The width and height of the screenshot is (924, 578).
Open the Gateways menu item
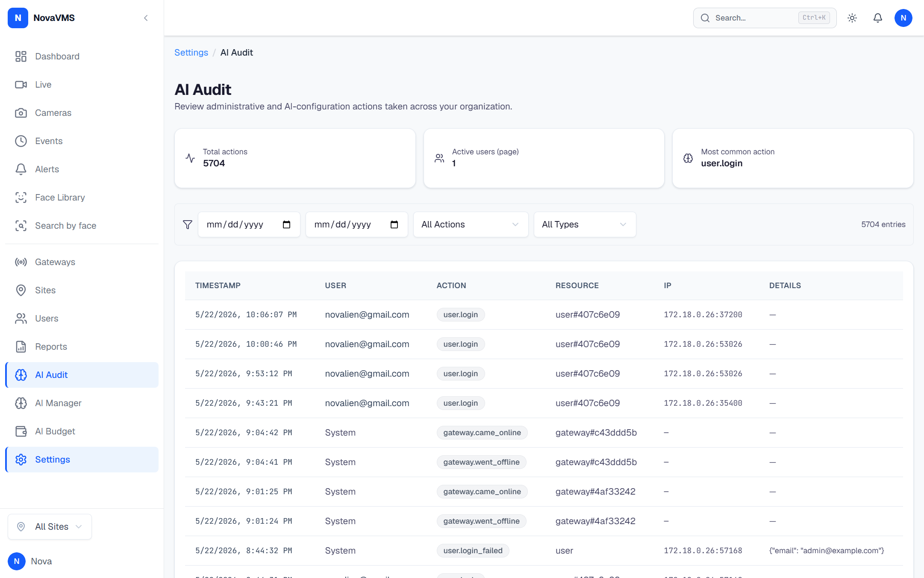(82, 262)
